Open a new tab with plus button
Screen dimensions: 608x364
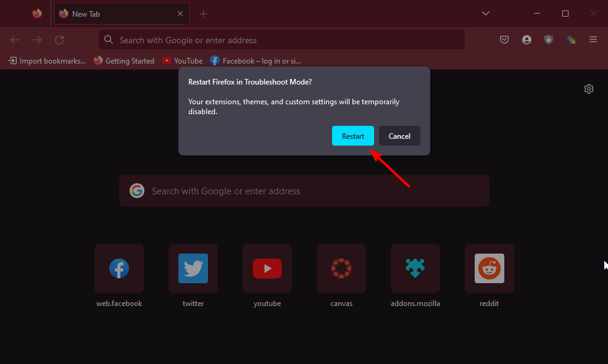[203, 14]
